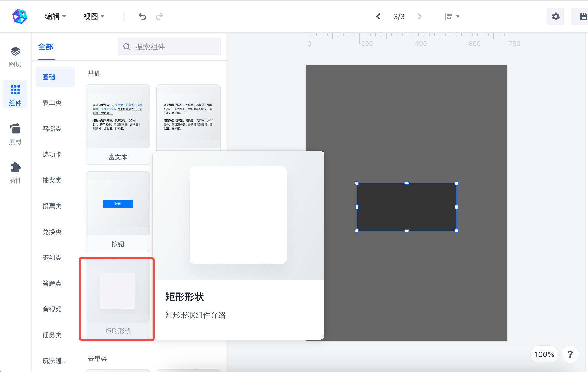Click the app logo icon
The height and width of the screenshot is (372, 588).
tap(20, 16)
